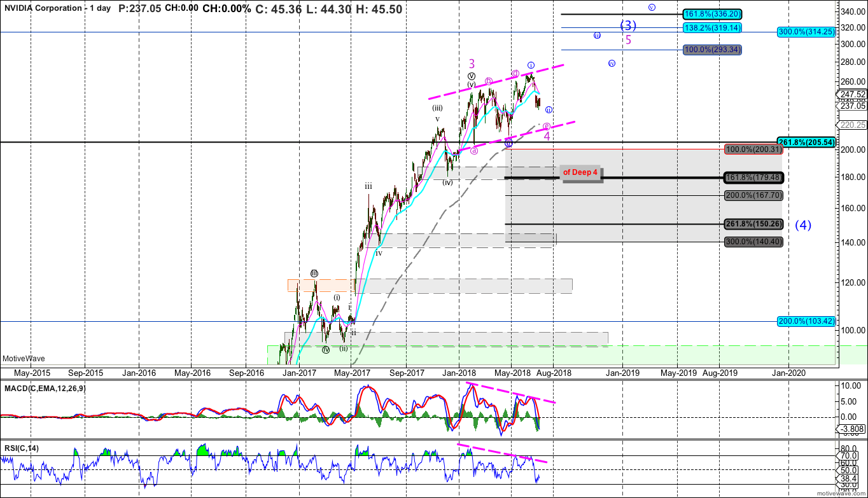Select the blue (4) wave label
Viewport: 868px width, 498px height.
coord(804,225)
